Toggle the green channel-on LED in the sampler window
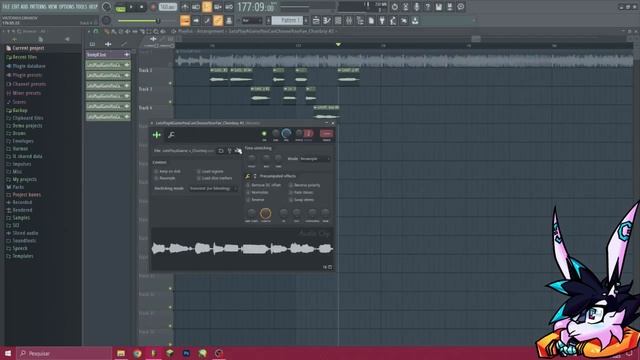The height and width of the screenshot is (360, 640). (x=264, y=133)
